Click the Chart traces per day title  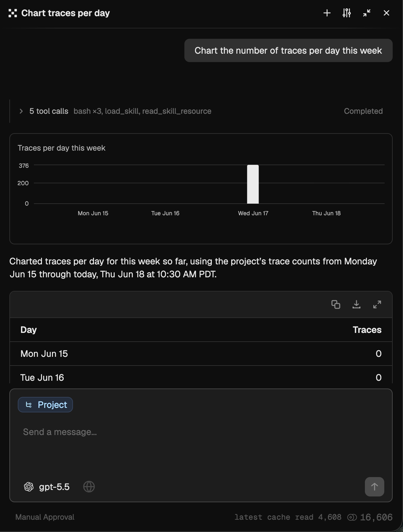click(x=66, y=13)
